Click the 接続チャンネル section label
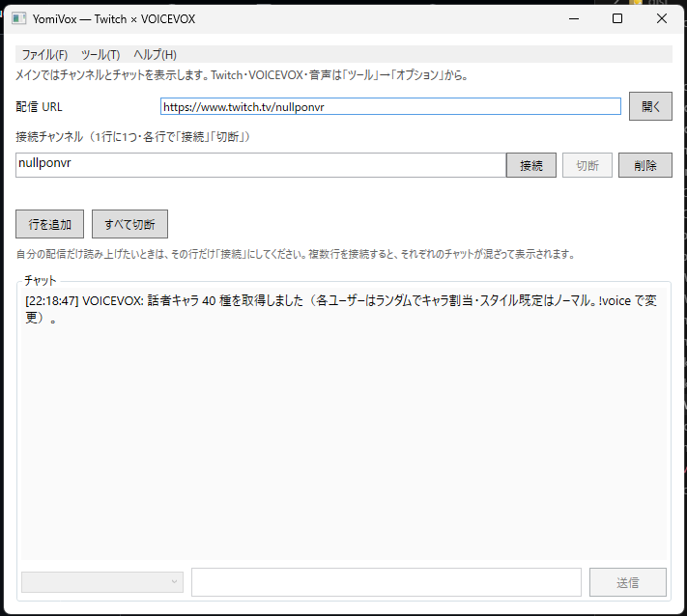This screenshot has height=616, width=687. point(132,136)
